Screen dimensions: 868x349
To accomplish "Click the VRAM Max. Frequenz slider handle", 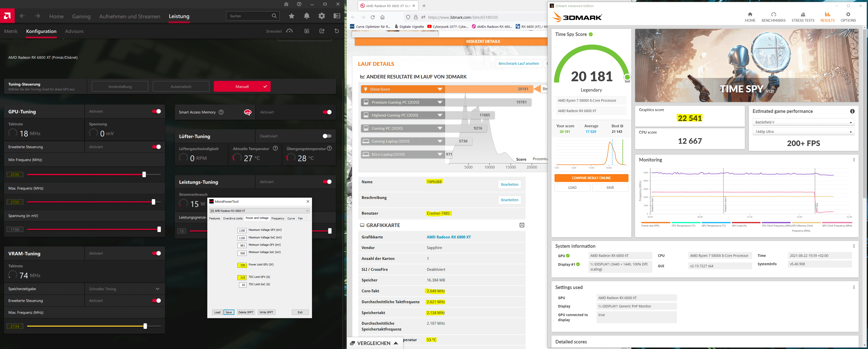I will (x=145, y=326).
